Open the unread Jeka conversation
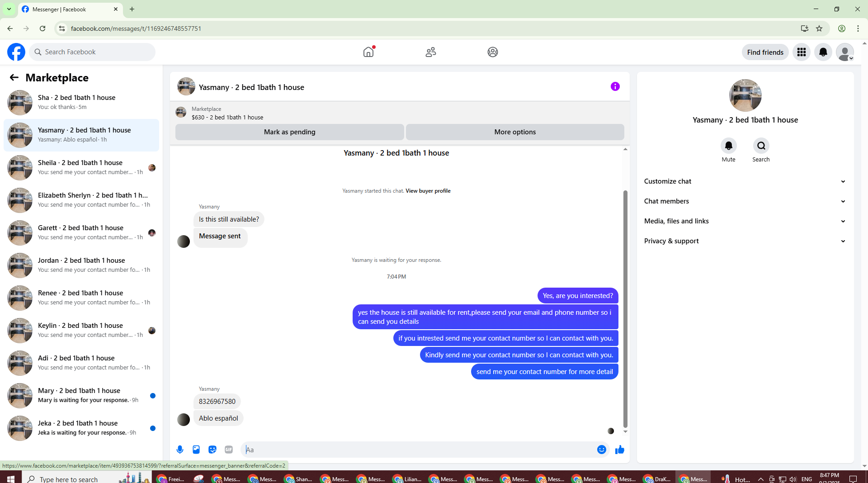Viewport: 868px width, 483px height. (81, 428)
